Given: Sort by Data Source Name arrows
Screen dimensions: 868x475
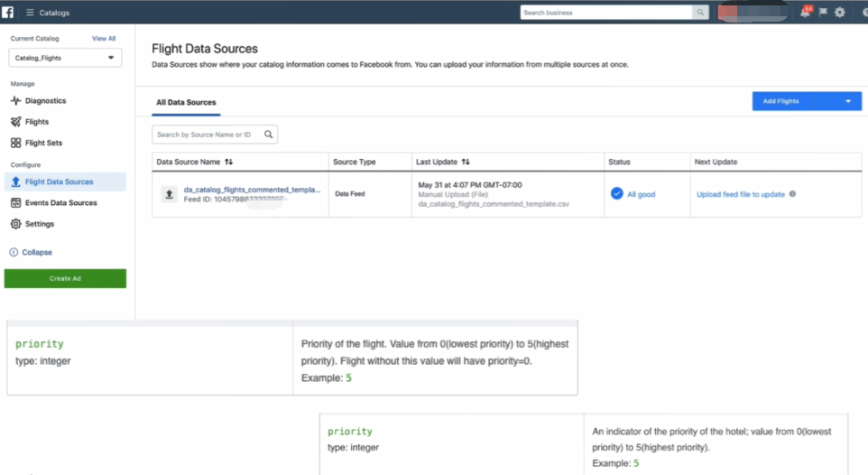Looking at the screenshot, I should pos(228,162).
